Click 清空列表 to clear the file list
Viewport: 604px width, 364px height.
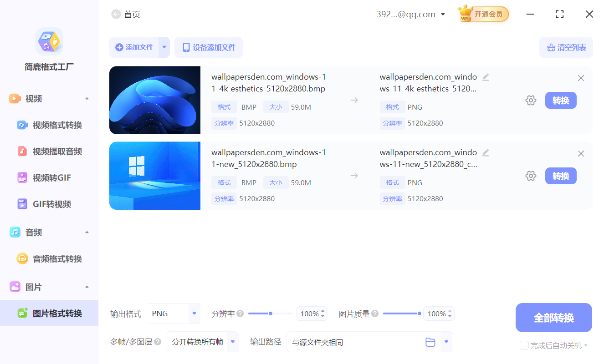[x=566, y=47]
